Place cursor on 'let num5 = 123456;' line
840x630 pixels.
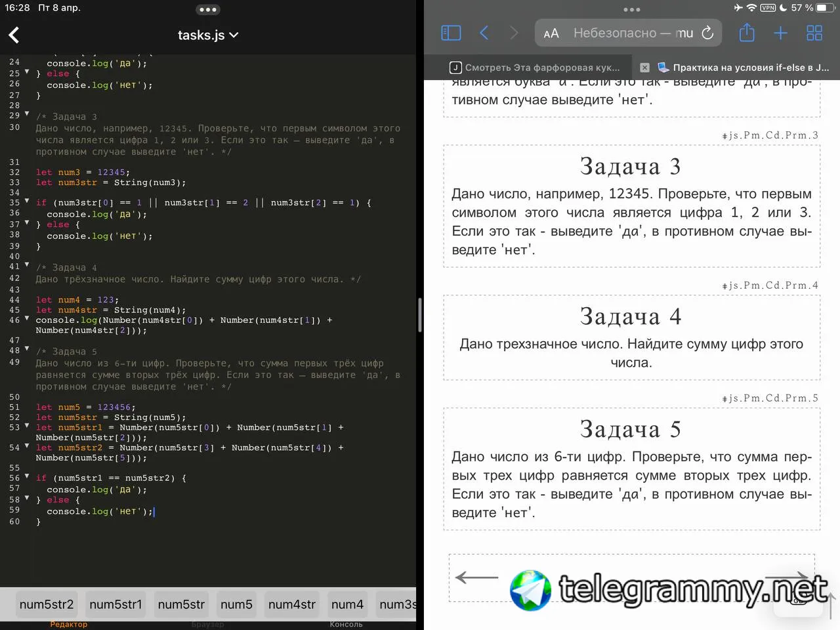pos(86,408)
